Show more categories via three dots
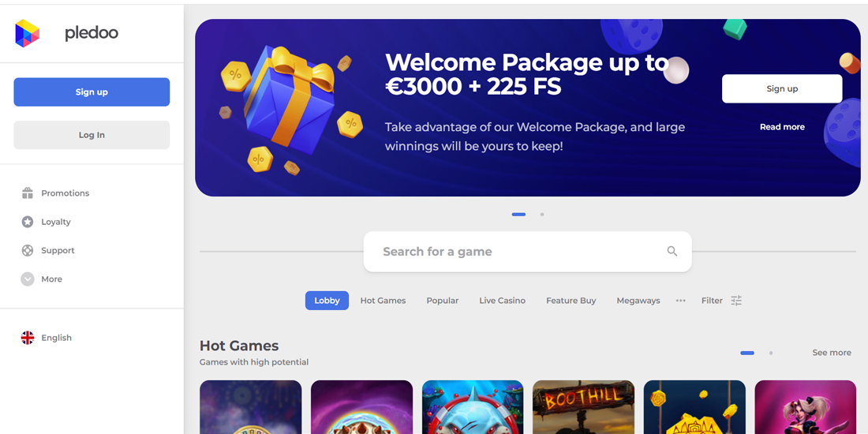Screen dimensions: 868x434 point(681,301)
